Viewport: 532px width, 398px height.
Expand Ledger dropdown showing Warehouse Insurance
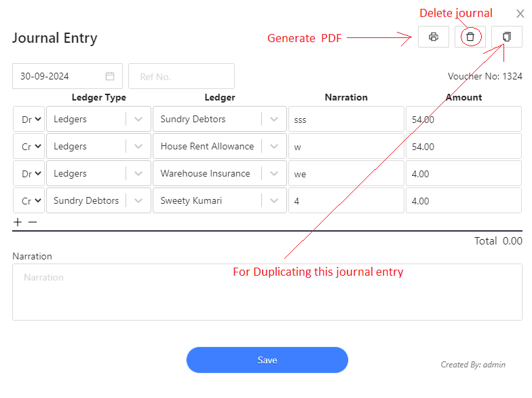click(x=274, y=173)
